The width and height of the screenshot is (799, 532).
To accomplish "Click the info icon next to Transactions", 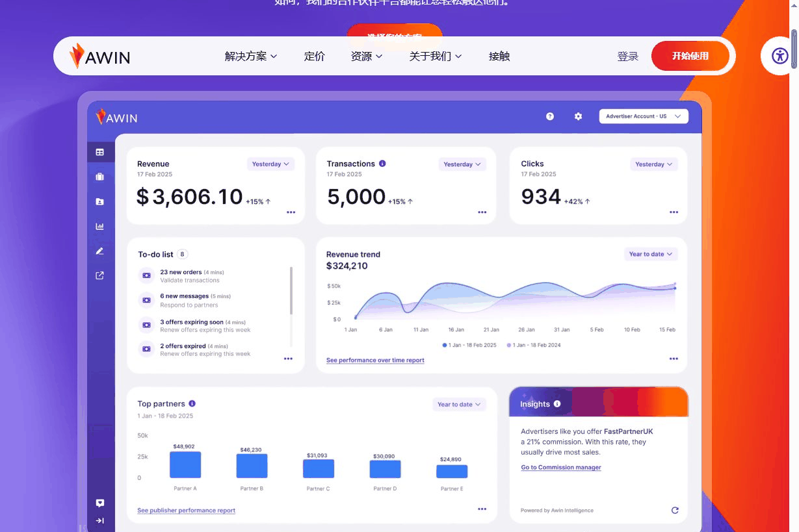I will 382,164.
